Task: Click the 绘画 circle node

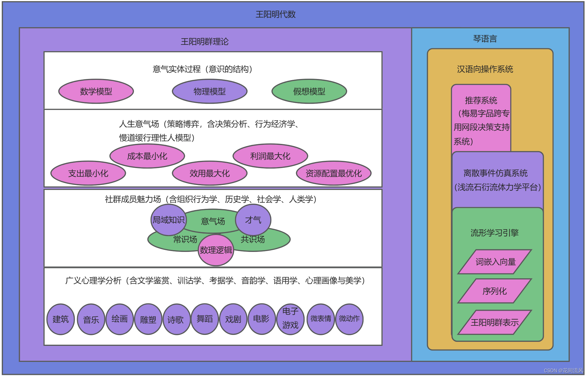Action: tap(120, 319)
